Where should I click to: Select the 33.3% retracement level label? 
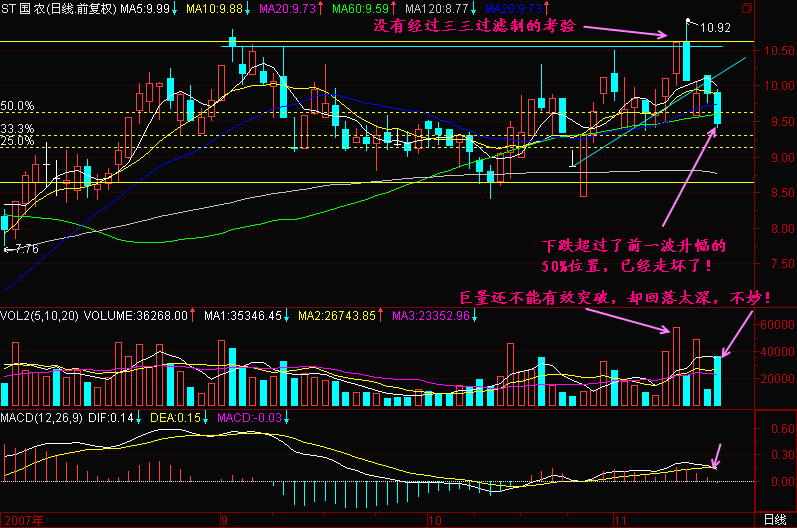17,129
